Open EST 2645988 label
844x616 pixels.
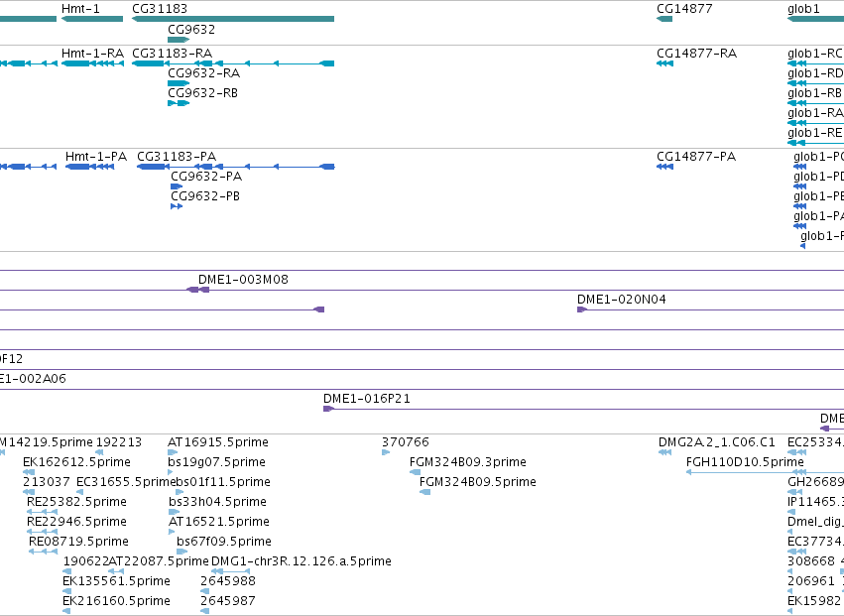228,581
